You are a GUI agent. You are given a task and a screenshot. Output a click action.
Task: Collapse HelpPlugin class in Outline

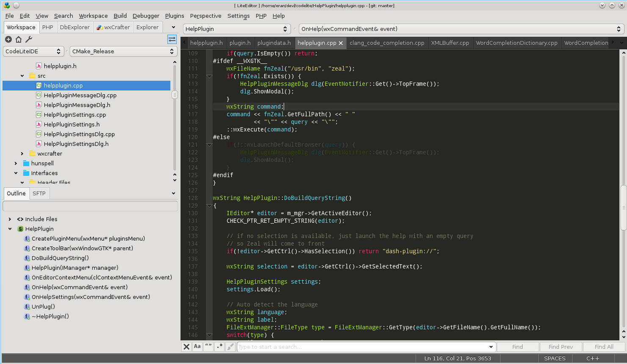coord(10,229)
